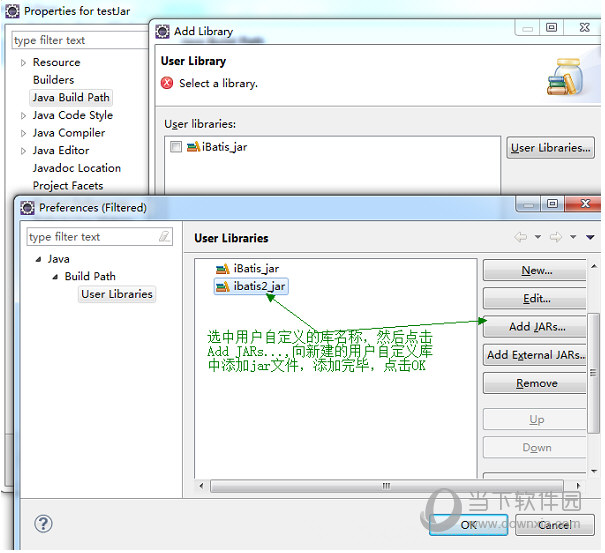The height and width of the screenshot is (553, 605).
Task: Click the help question mark icon
Action: click(x=43, y=523)
